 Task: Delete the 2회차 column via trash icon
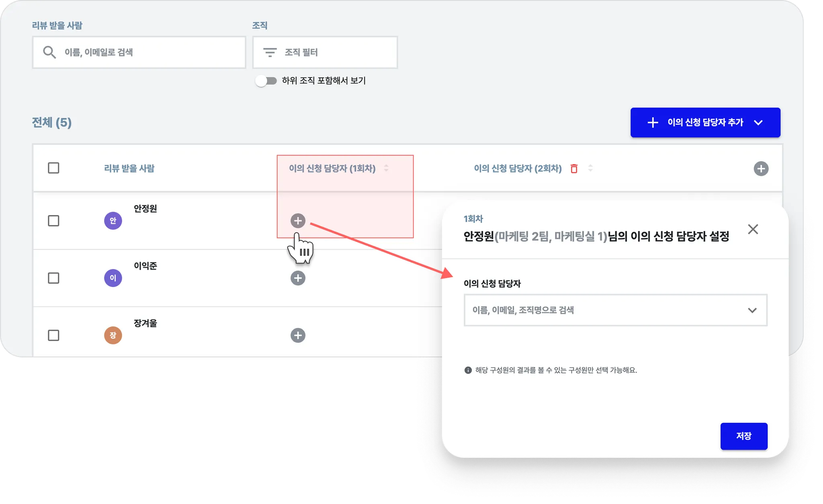pyautogui.click(x=574, y=168)
